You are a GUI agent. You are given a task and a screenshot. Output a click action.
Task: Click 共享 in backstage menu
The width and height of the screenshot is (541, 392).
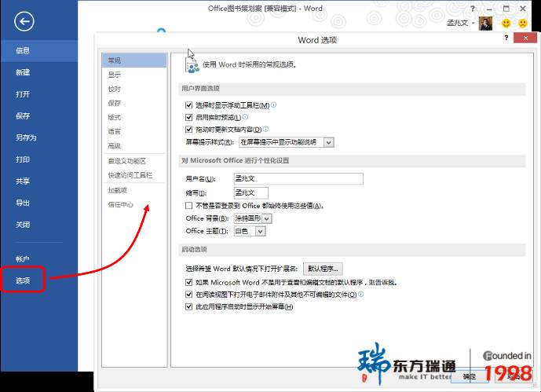pos(39,181)
